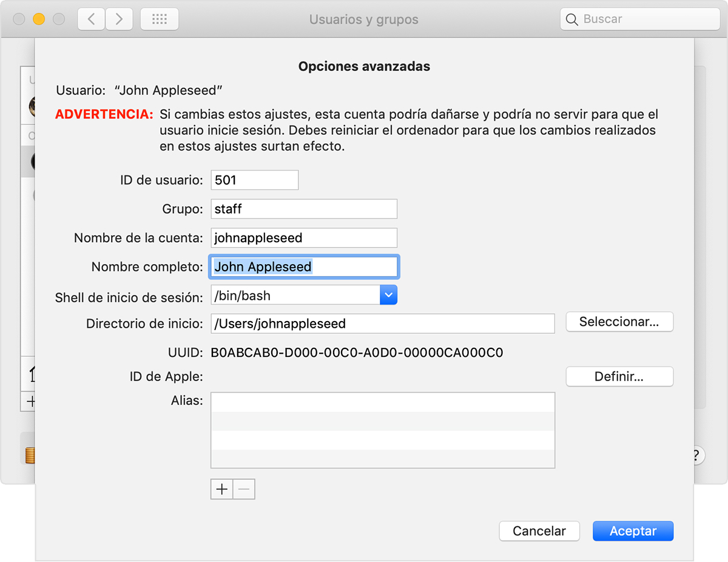Select the first row in the Alias list
This screenshot has width=728, height=562.
click(x=382, y=402)
